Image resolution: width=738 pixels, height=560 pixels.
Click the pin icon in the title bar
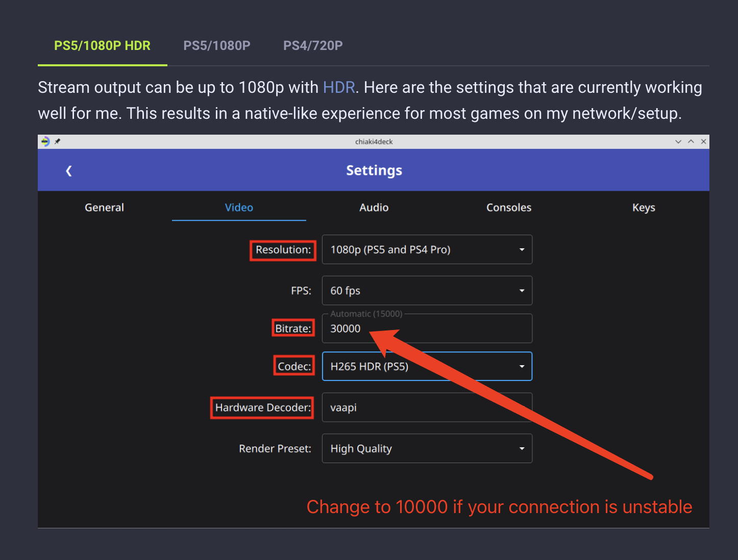point(58,142)
